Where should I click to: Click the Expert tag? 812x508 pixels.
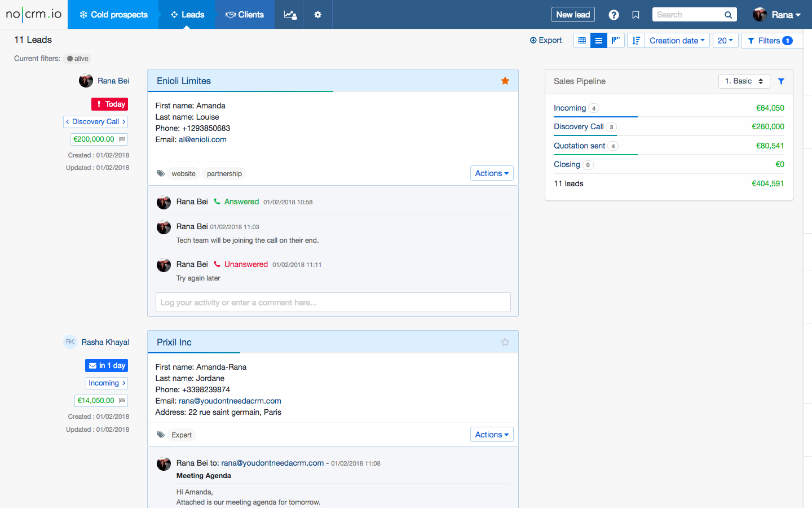tap(182, 435)
